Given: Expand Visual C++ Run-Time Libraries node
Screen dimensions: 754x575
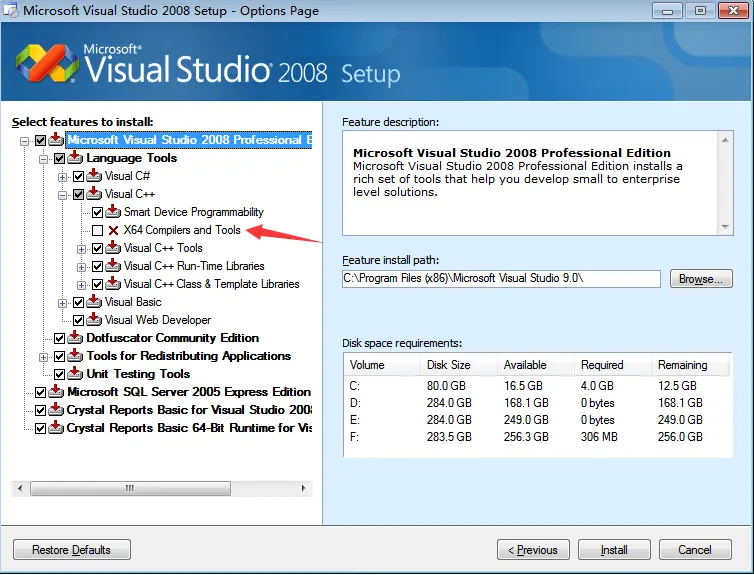Looking at the screenshot, I should 81,267.
